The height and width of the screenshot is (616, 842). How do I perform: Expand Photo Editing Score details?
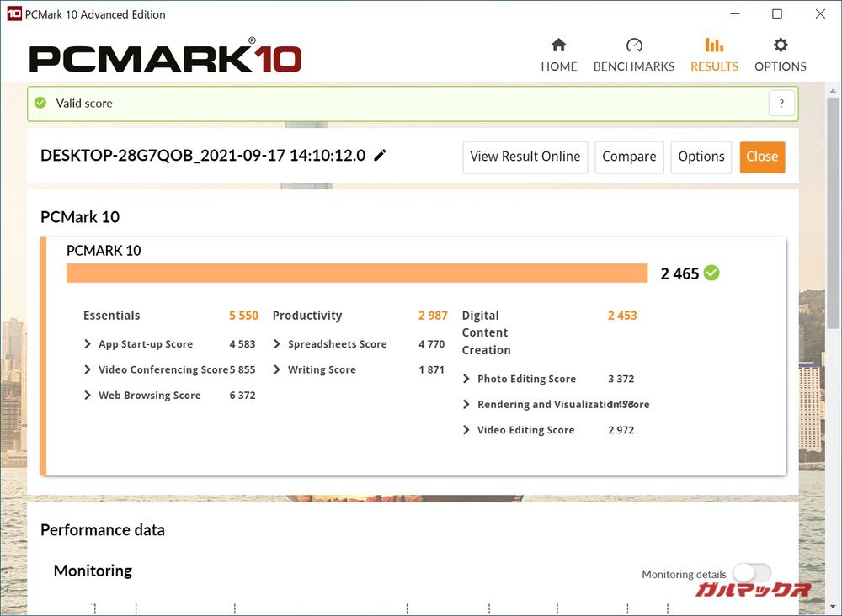(467, 379)
